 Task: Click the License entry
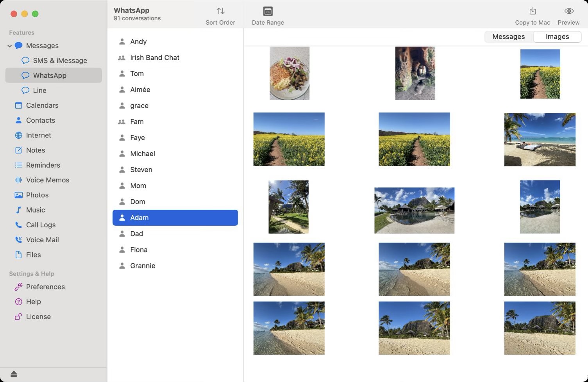coord(38,317)
